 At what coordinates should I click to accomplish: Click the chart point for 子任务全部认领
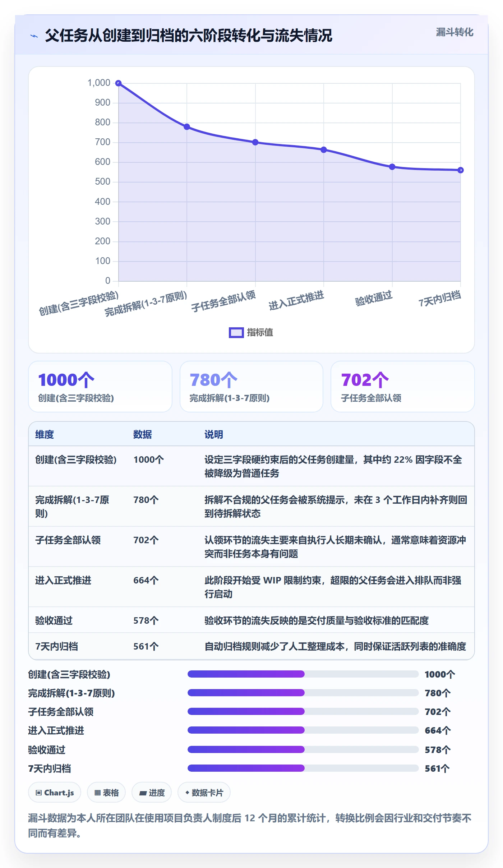point(255,142)
